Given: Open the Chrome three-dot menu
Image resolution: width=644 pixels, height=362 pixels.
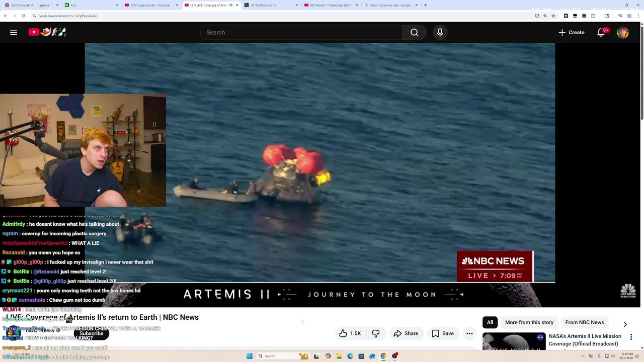Looking at the screenshot, I should (x=638, y=16).
